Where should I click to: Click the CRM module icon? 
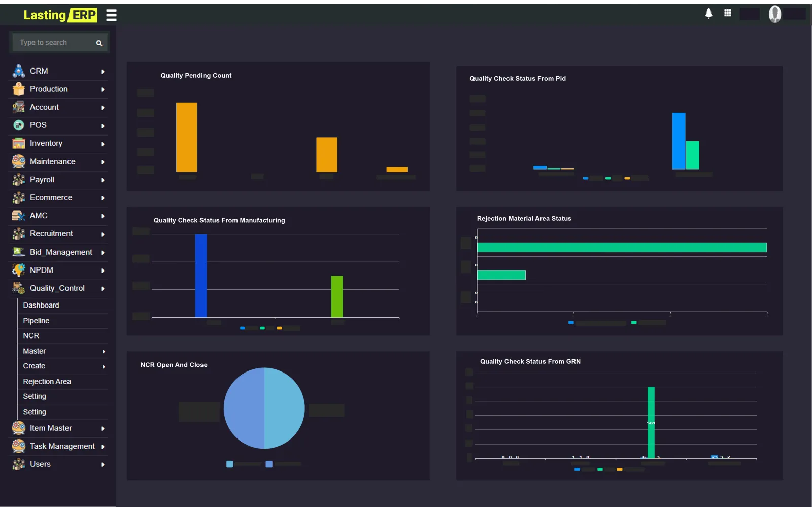point(19,71)
